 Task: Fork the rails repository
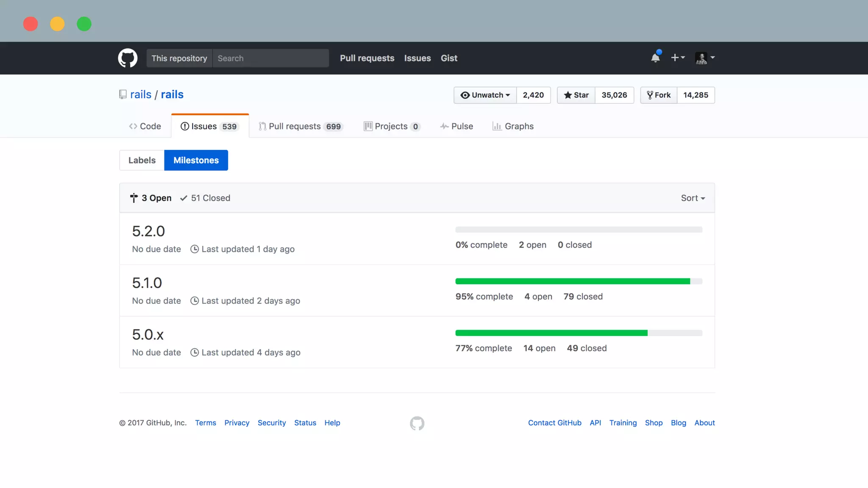(659, 95)
